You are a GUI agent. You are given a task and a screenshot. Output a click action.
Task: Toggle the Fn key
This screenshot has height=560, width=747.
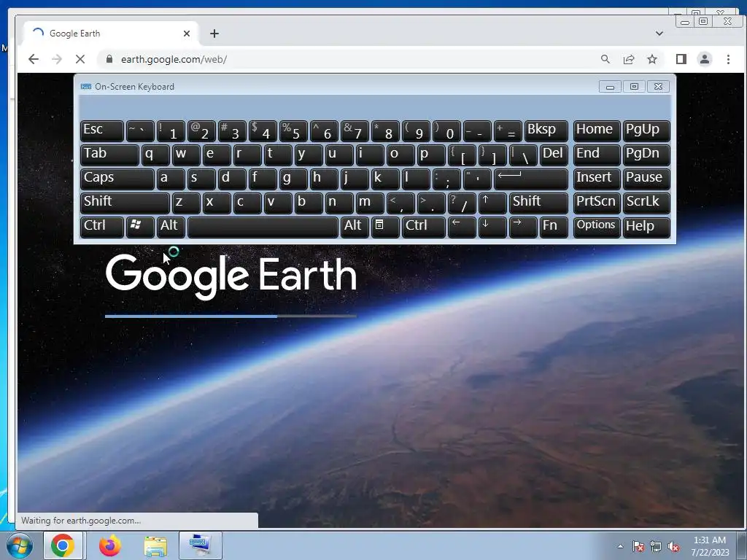pos(554,227)
